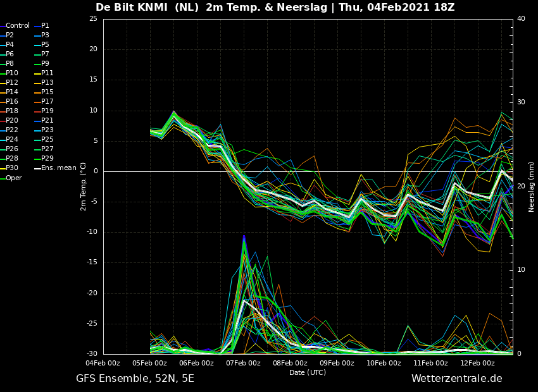This screenshot has width=538, height=392.
Task: Select the 'P19' legend entry
Action: pos(44,111)
